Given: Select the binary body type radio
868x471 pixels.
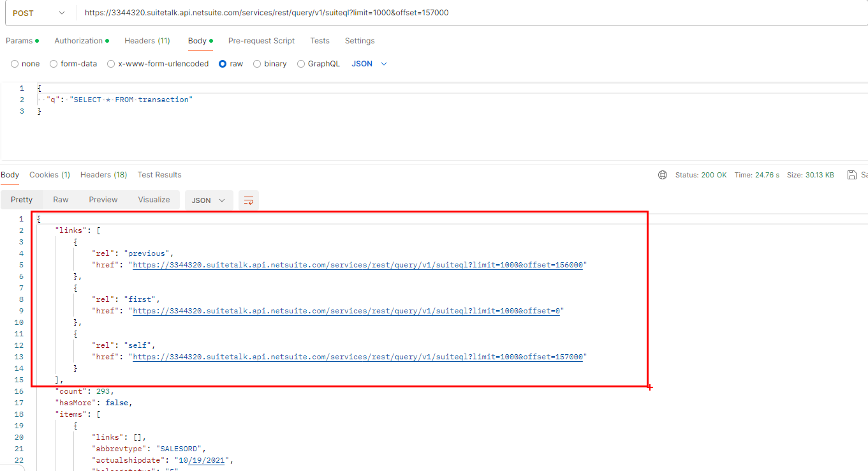Looking at the screenshot, I should pyautogui.click(x=257, y=64).
